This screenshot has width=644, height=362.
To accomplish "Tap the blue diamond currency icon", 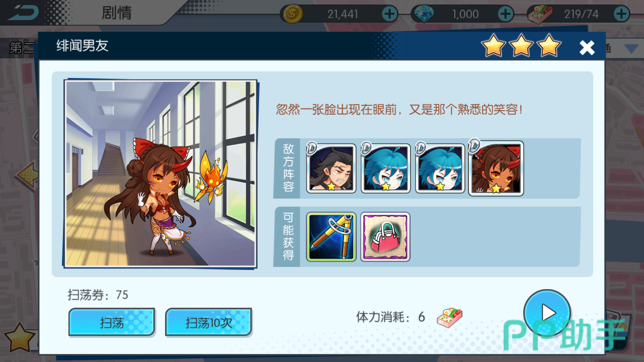I will click(x=422, y=14).
